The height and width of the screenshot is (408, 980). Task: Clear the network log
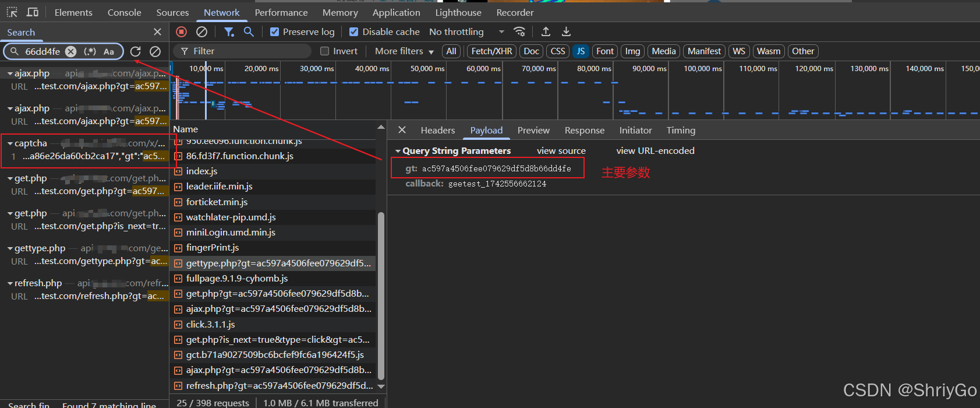[x=201, y=31]
